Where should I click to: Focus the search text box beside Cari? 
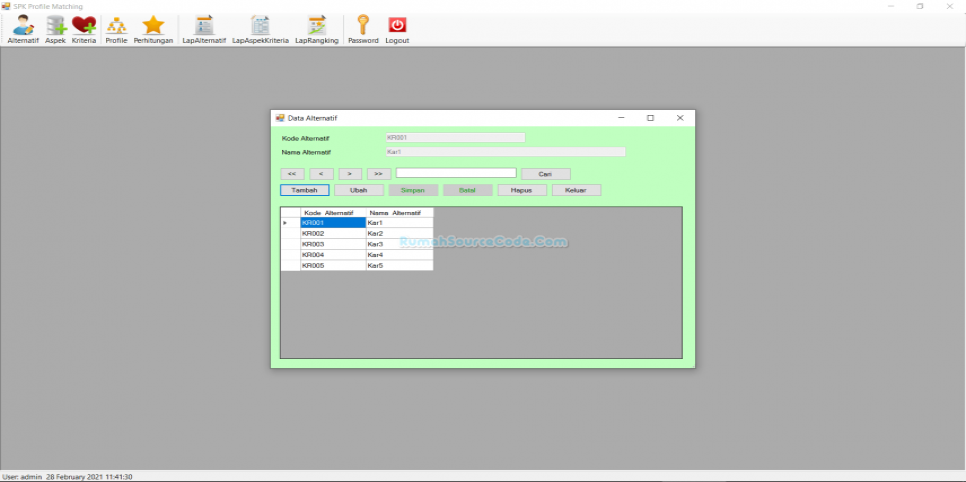(x=456, y=173)
